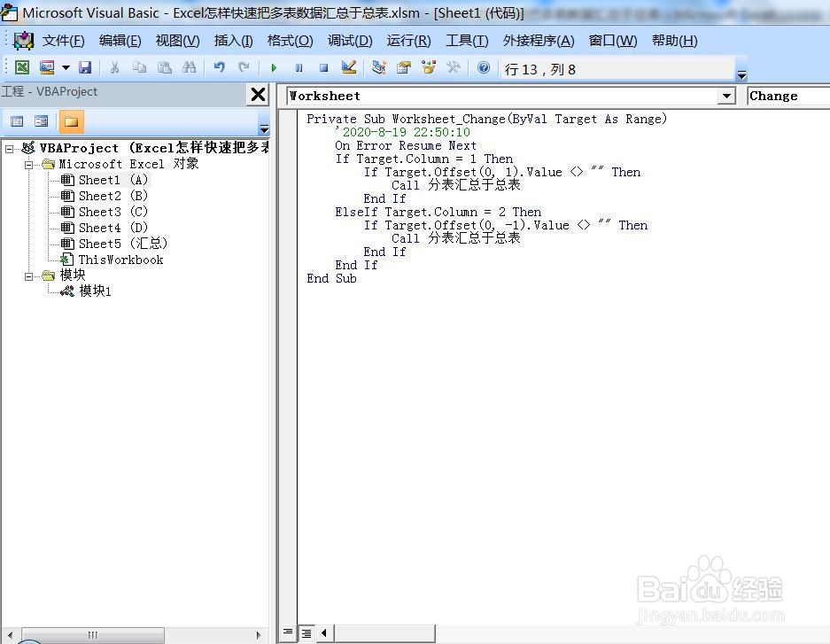Save the workbook with the floppy disk icon
Image resolution: width=830 pixels, height=644 pixels.
pyautogui.click(x=85, y=67)
